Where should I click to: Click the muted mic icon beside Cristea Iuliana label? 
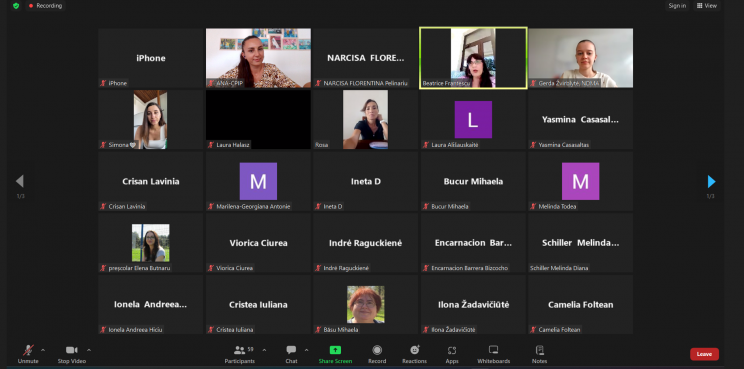pyautogui.click(x=211, y=330)
